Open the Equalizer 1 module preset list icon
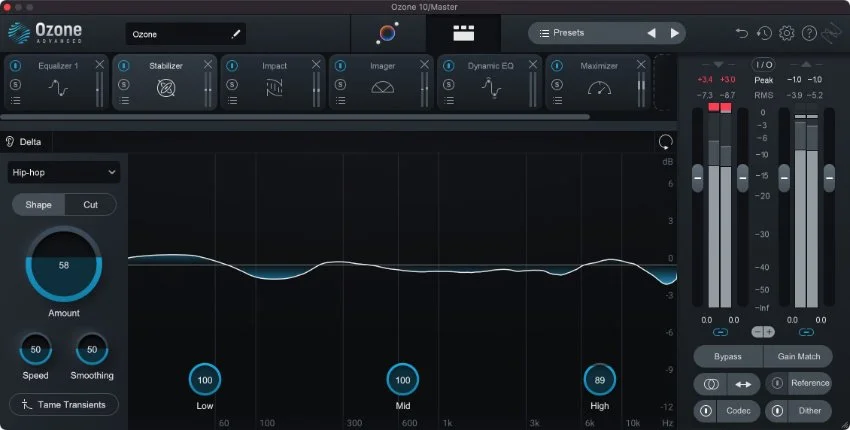Image resolution: width=850 pixels, height=430 pixels. point(16,100)
